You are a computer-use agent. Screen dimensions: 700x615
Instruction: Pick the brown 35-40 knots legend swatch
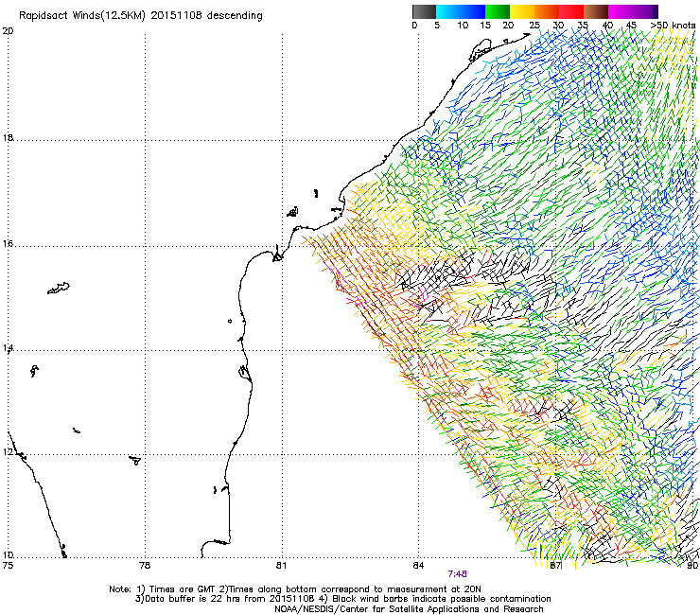point(596,11)
